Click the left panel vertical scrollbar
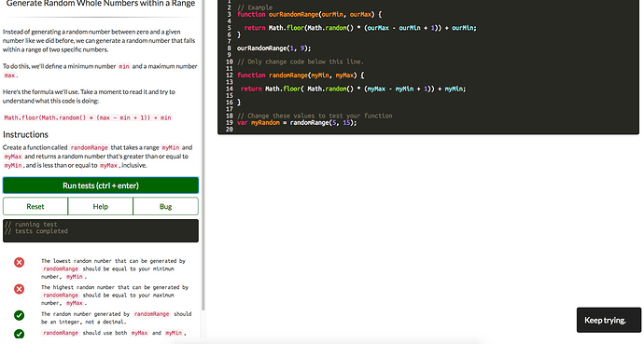644x344 pixels. pos(203,156)
